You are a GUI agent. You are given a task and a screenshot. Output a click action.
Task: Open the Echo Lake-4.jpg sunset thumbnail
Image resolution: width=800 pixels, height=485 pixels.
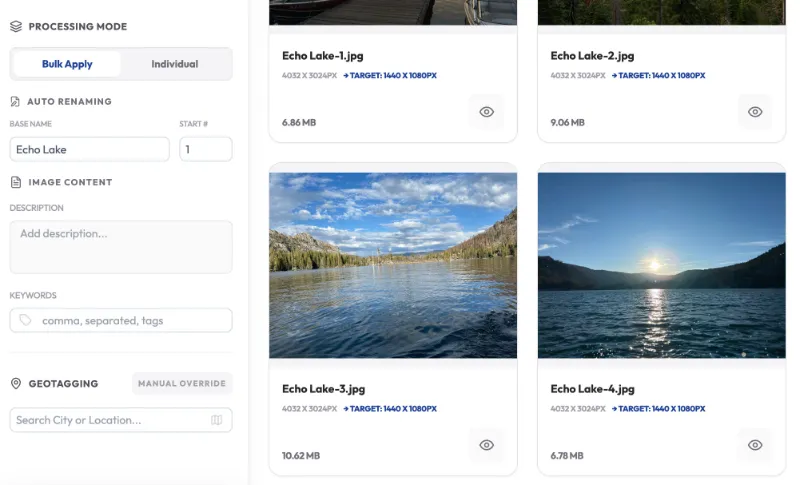(662, 265)
